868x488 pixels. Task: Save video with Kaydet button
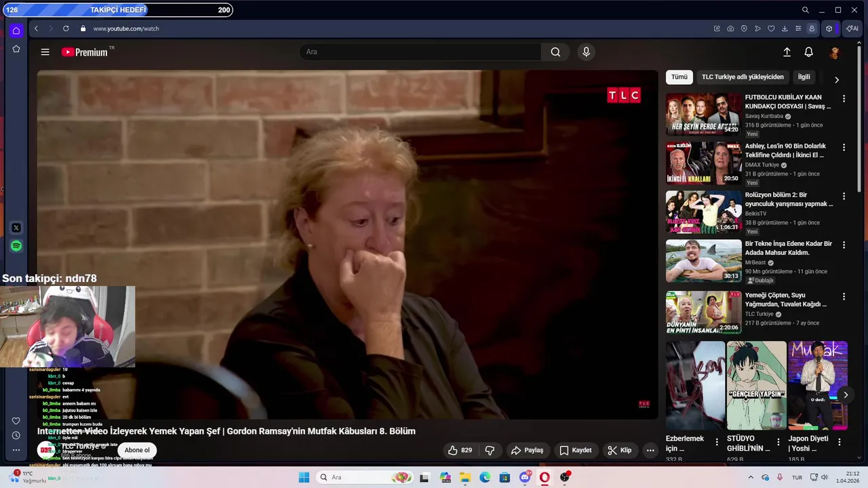[575, 450]
